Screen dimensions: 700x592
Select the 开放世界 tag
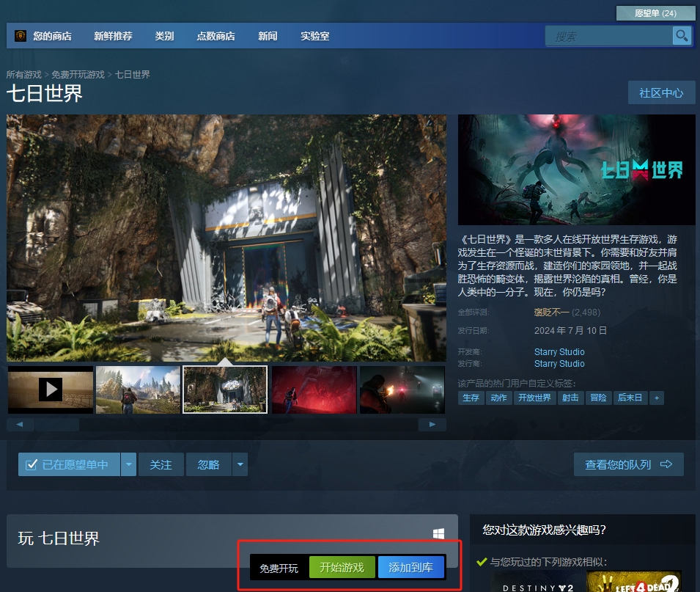[x=534, y=398]
